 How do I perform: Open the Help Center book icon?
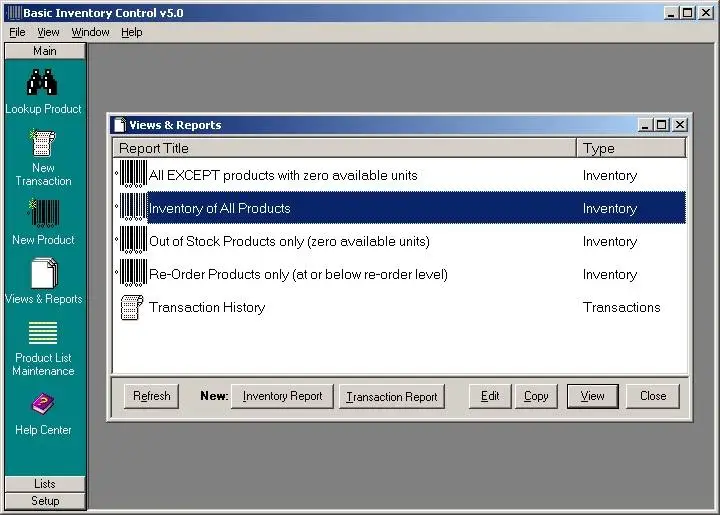tap(43, 404)
